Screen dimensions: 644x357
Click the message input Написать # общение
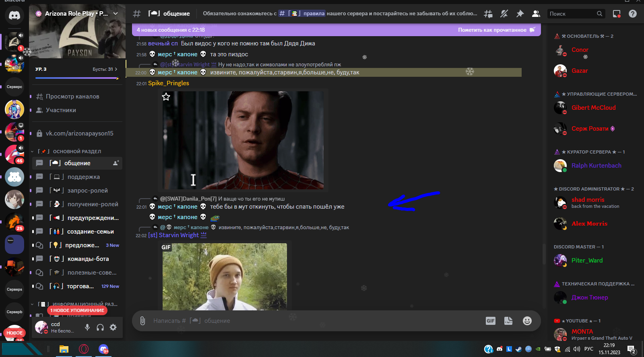tap(314, 321)
